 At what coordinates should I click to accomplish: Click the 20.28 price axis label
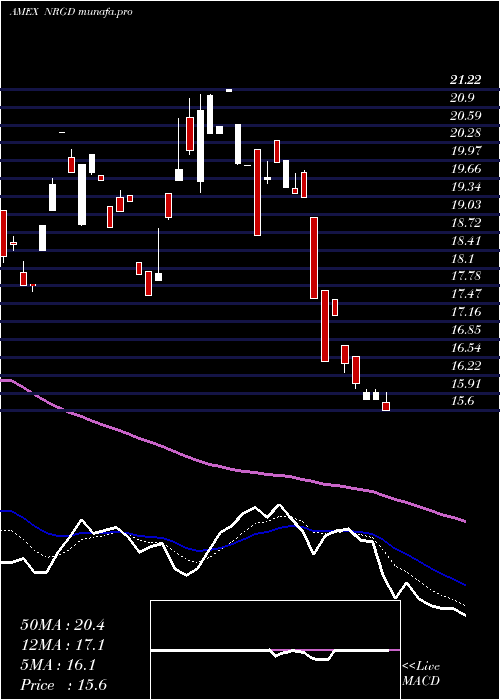466,133
